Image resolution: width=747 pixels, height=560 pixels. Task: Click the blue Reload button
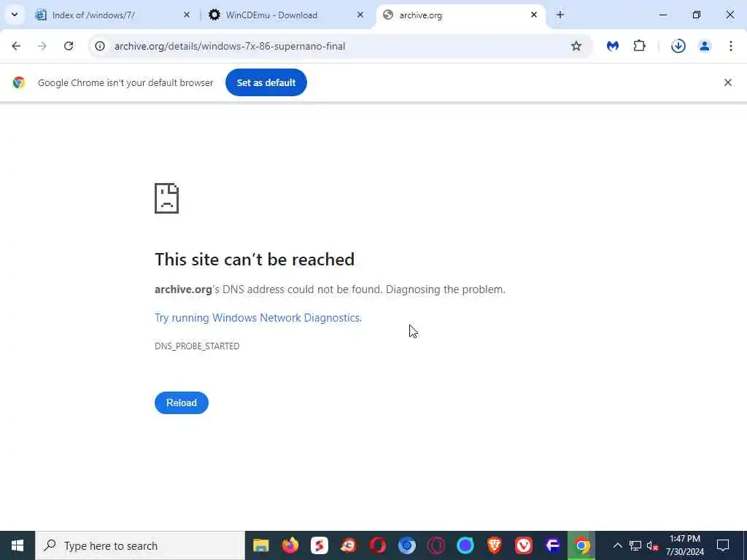tap(182, 402)
